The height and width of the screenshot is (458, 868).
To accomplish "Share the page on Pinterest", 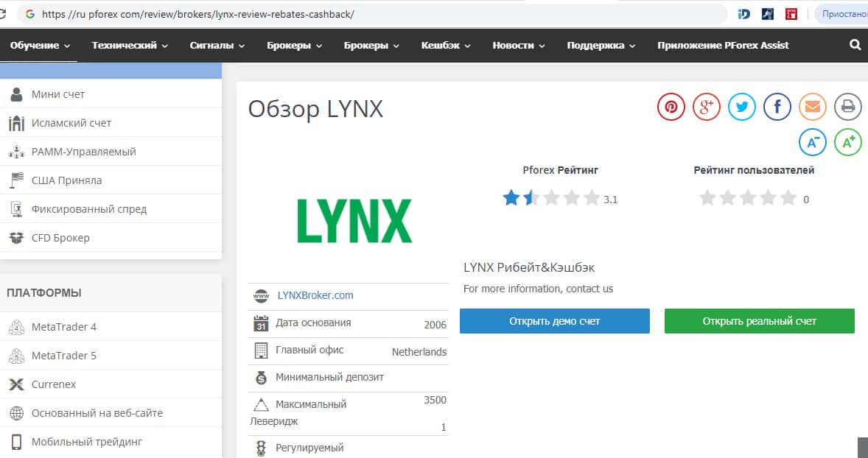I will click(x=671, y=107).
